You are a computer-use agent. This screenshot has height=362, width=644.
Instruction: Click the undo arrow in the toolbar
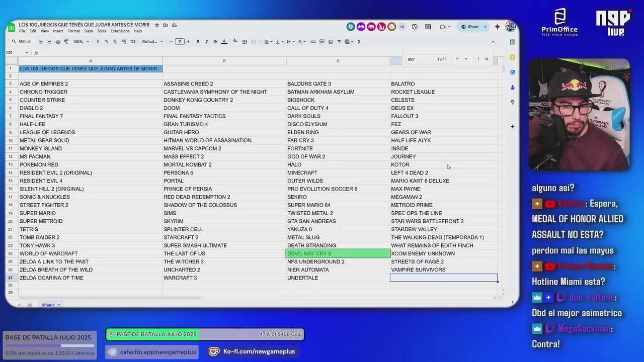coord(41,42)
